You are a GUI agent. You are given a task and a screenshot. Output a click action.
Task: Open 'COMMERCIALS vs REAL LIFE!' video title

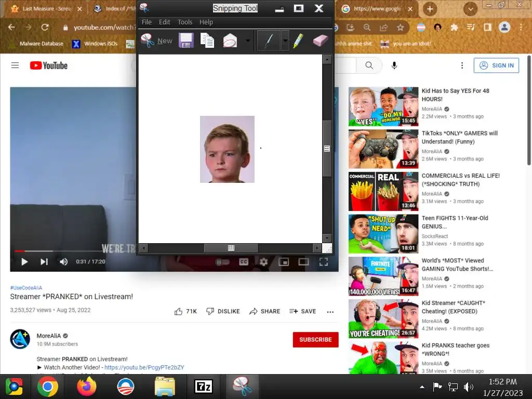(460, 180)
